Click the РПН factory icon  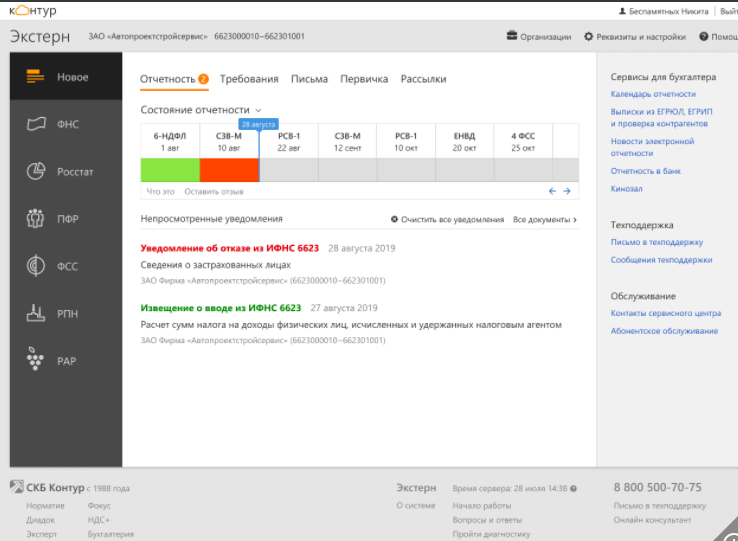click(x=36, y=313)
